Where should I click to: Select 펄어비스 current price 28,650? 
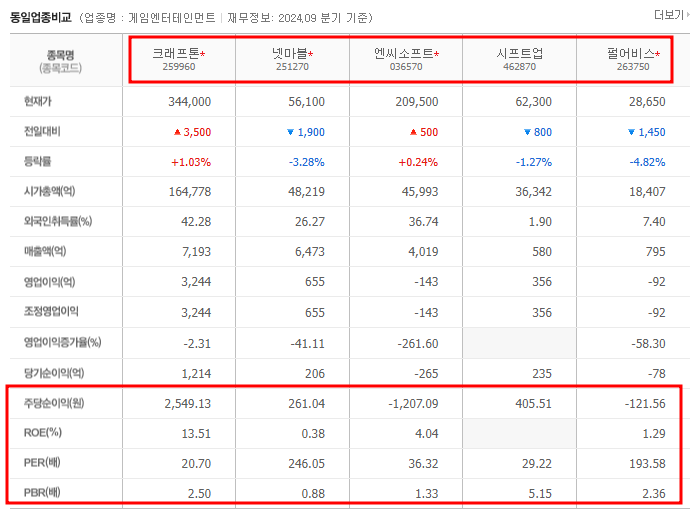pyautogui.click(x=647, y=102)
